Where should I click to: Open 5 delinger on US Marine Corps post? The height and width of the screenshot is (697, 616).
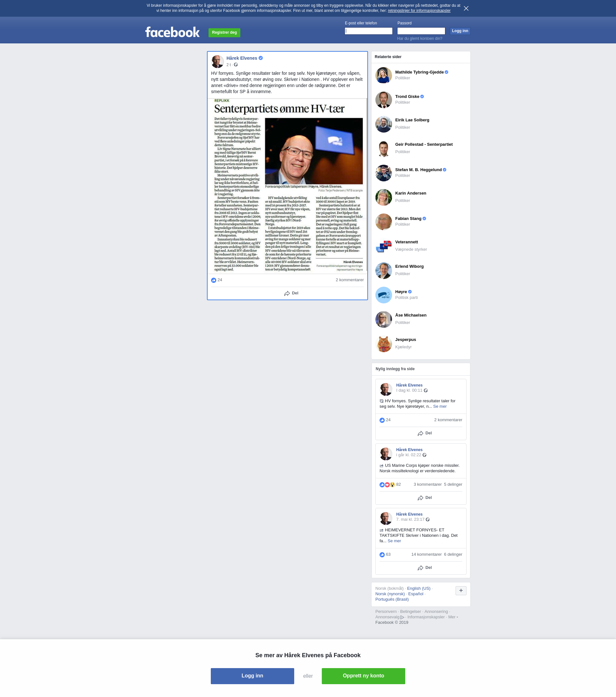tap(453, 484)
